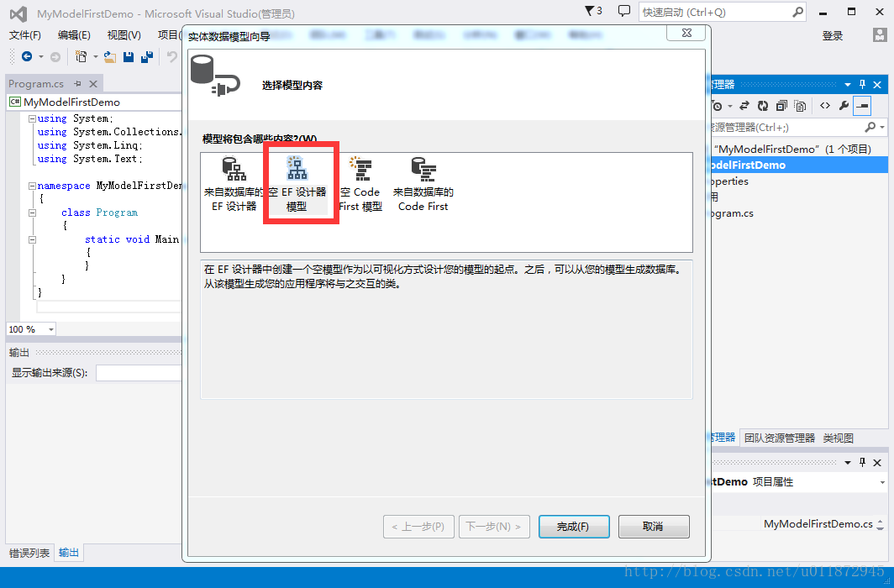
Task: Close the Properties panel
Action: tap(877, 462)
